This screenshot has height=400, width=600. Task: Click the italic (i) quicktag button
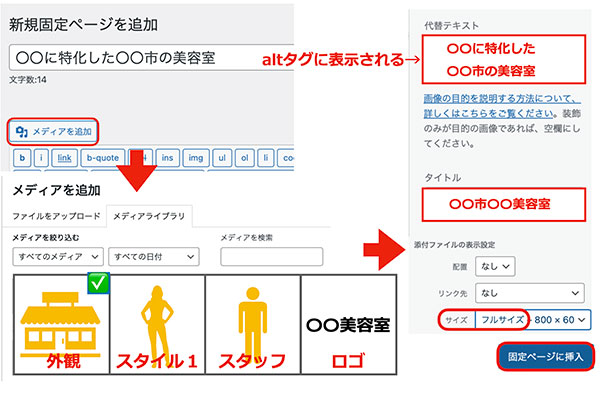tap(41, 158)
